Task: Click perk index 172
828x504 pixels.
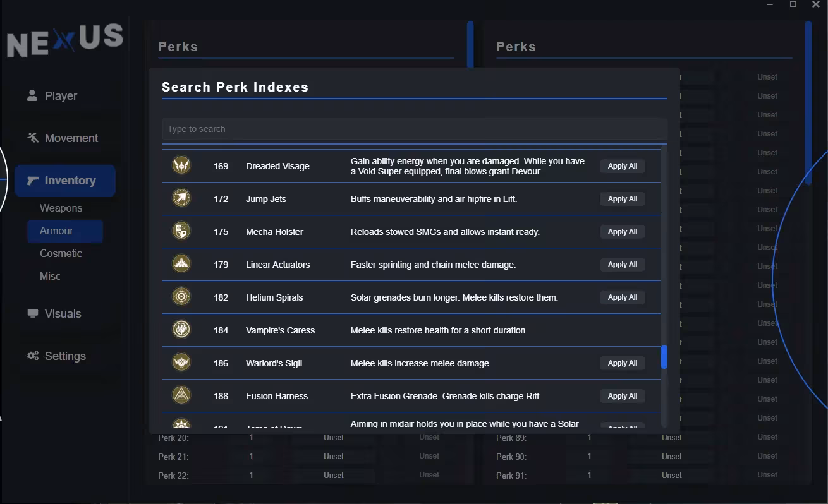Action: [221, 199]
